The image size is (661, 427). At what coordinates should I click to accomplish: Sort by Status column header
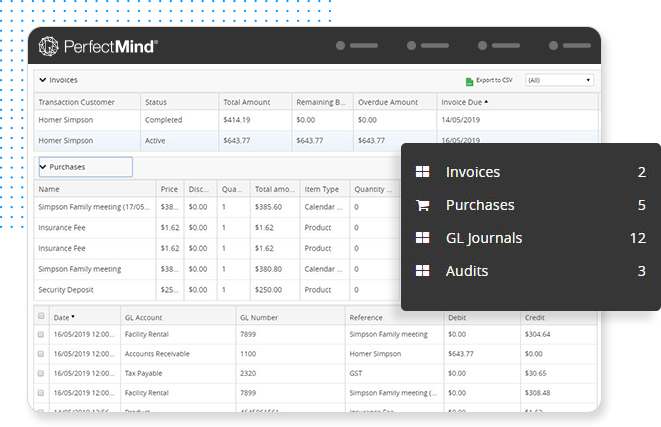(x=156, y=102)
